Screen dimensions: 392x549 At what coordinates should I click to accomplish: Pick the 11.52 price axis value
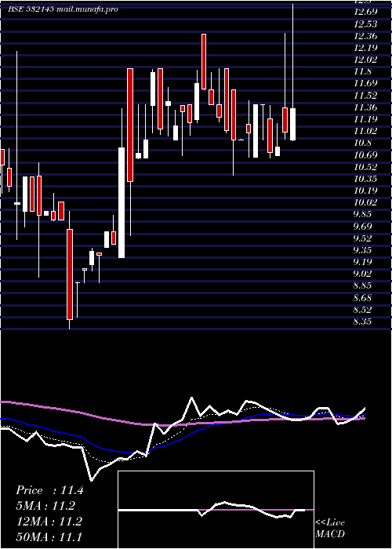(365, 95)
